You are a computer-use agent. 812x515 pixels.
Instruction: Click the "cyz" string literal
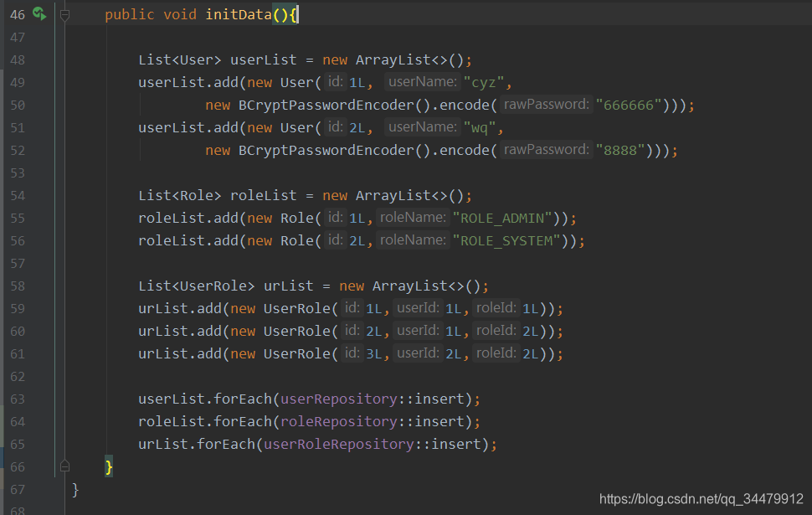[484, 82]
